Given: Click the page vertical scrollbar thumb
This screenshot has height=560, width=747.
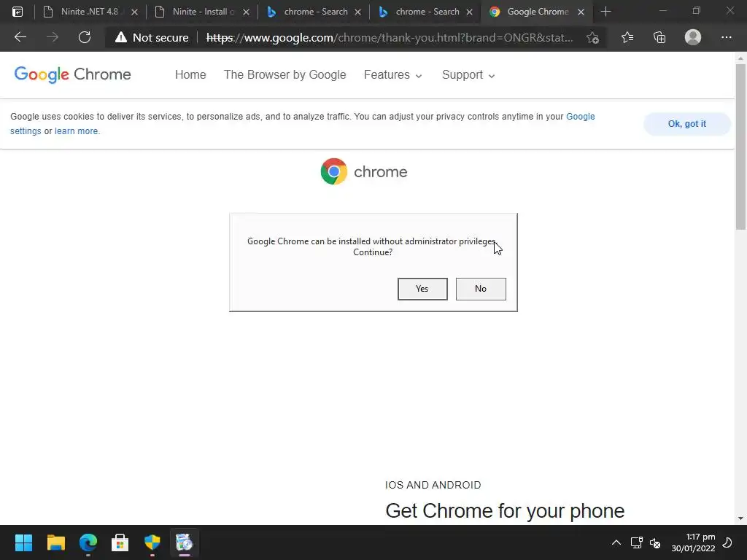Looking at the screenshot, I should [740, 147].
